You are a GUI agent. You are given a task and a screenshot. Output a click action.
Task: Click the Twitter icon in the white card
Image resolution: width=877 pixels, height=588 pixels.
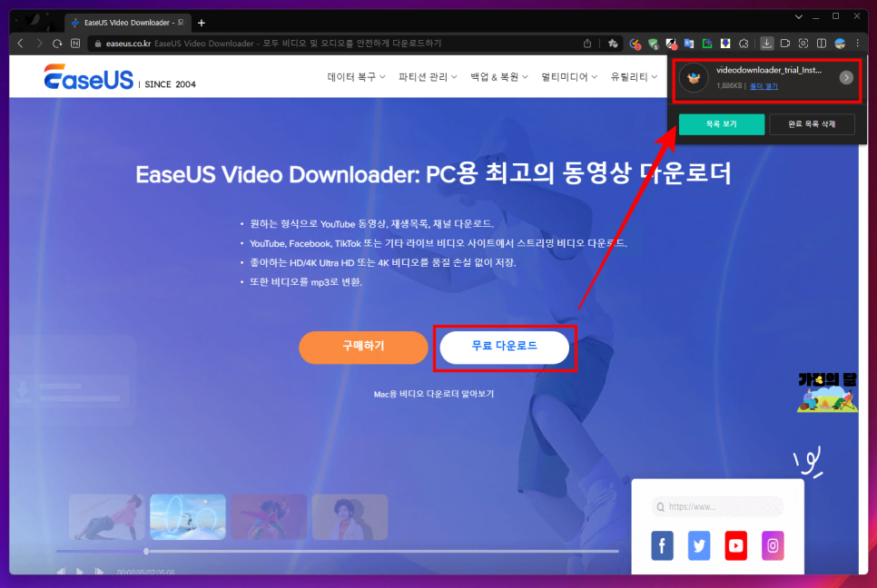point(699,545)
